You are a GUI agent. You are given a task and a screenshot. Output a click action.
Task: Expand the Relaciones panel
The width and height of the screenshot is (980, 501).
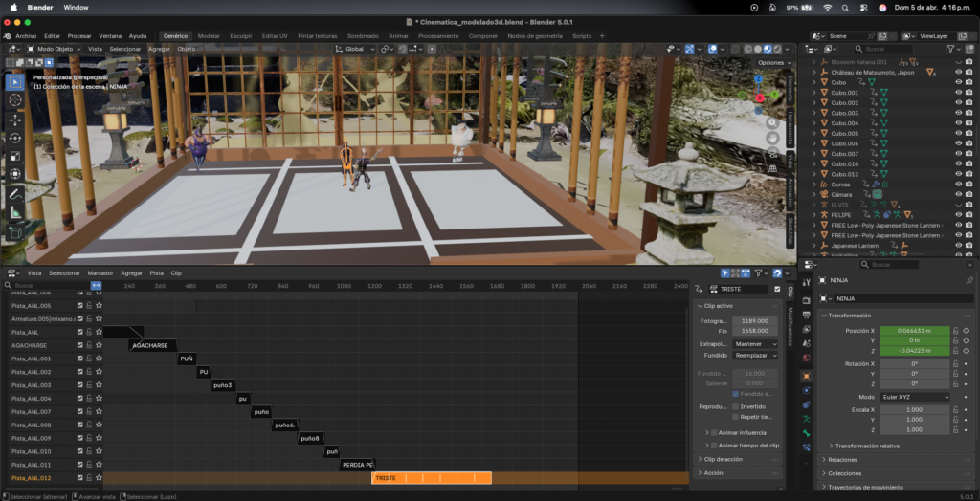pyautogui.click(x=842, y=459)
